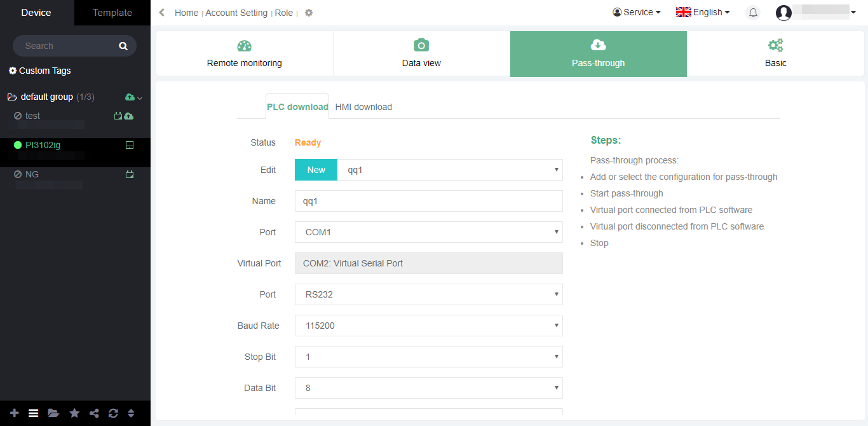
Task: Open the Stop Bit dropdown
Action: [428, 357]
